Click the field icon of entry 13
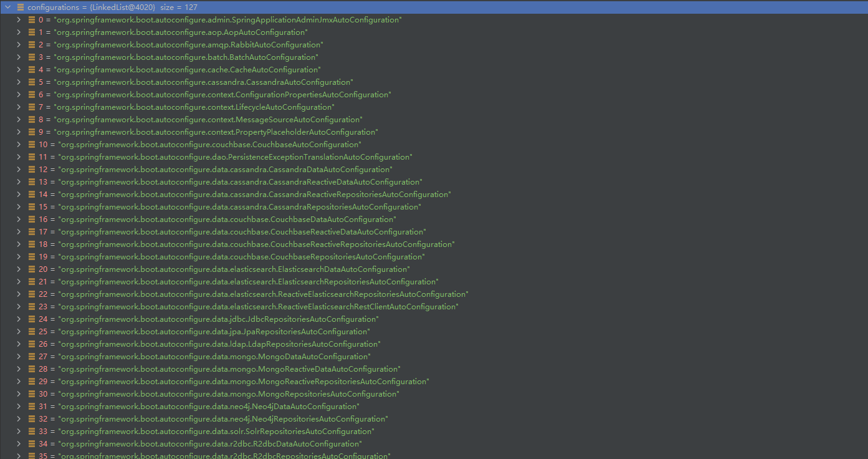Screen dimensions: 868x459 (x=32, y=182)
